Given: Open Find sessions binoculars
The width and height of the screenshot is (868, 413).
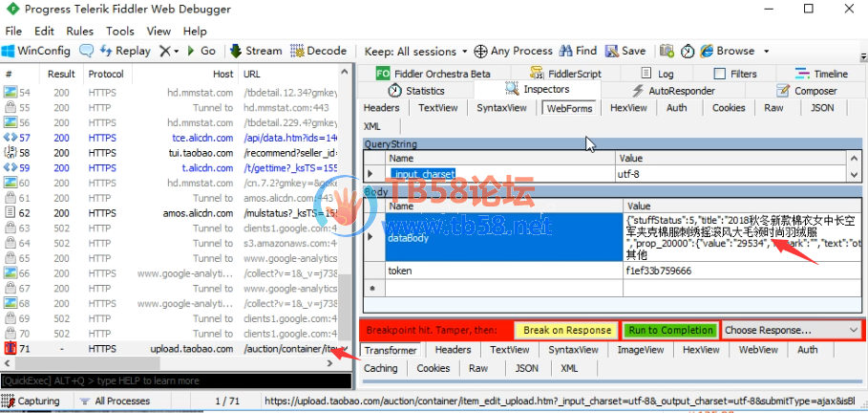Looking at the screenshot, I should [578, 51].
